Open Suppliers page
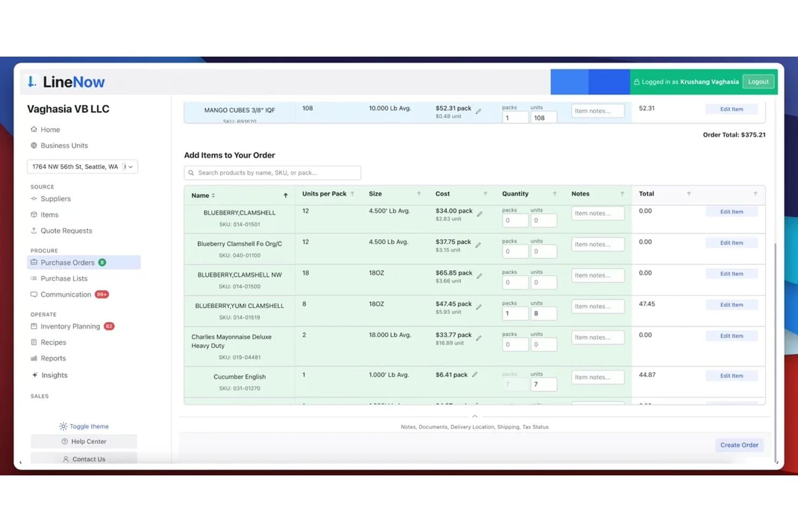798x532 pixels. click(x=51, y=199)
